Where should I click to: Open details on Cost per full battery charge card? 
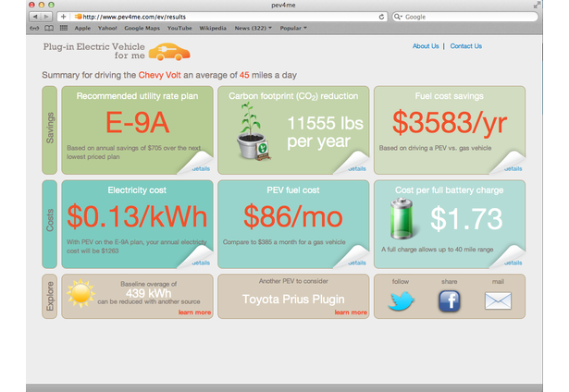pos(513,263)
